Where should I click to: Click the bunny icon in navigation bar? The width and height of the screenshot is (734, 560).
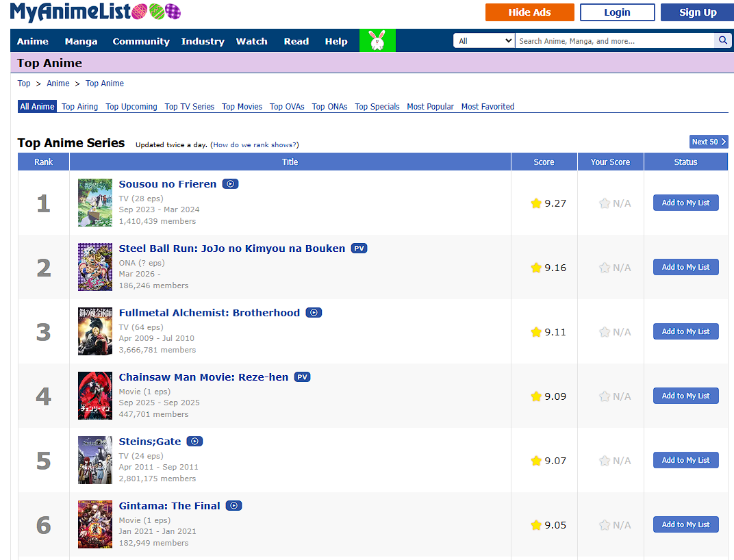377,41
